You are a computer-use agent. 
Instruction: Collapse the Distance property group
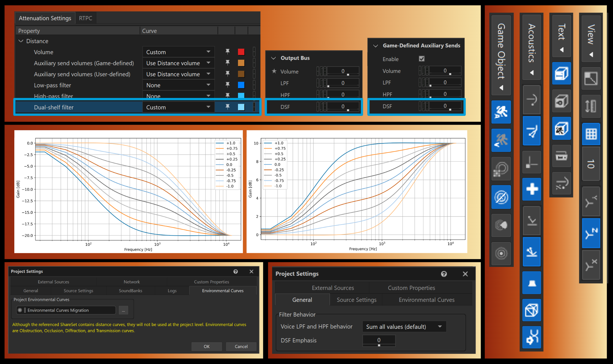point(21,41)
